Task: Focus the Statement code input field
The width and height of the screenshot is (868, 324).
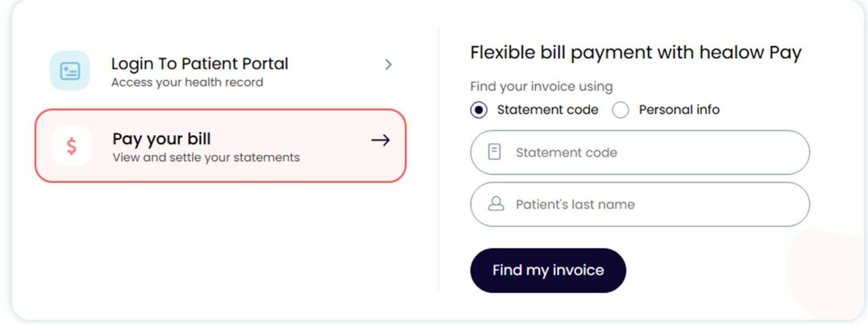Action: (650, 152)
